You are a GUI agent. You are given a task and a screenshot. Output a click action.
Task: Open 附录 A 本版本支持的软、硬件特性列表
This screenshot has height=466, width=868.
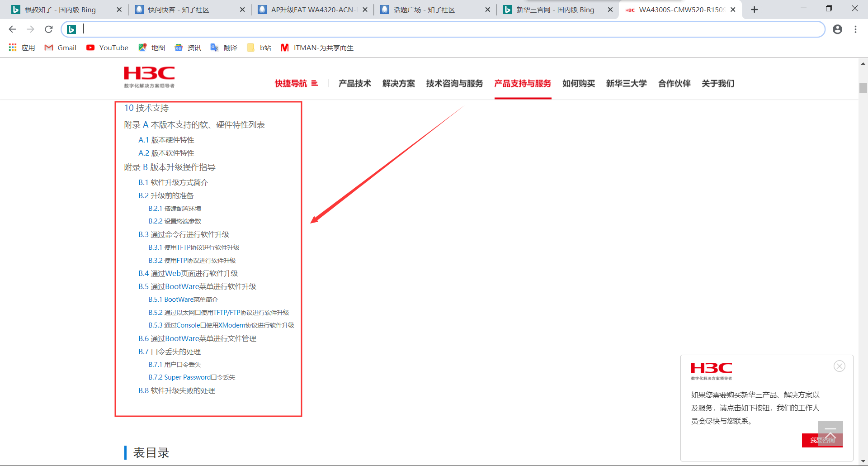pos(194,125)
